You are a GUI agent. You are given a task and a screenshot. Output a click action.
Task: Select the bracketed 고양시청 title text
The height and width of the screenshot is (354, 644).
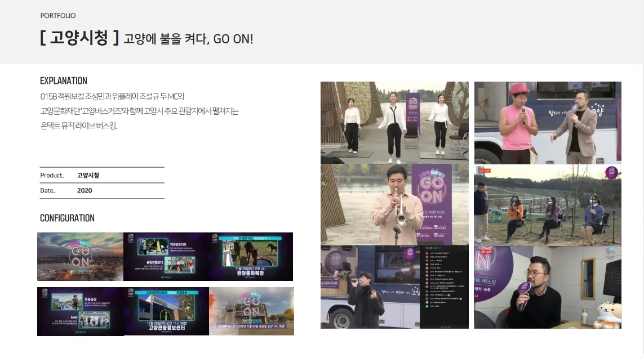point(79,38)
